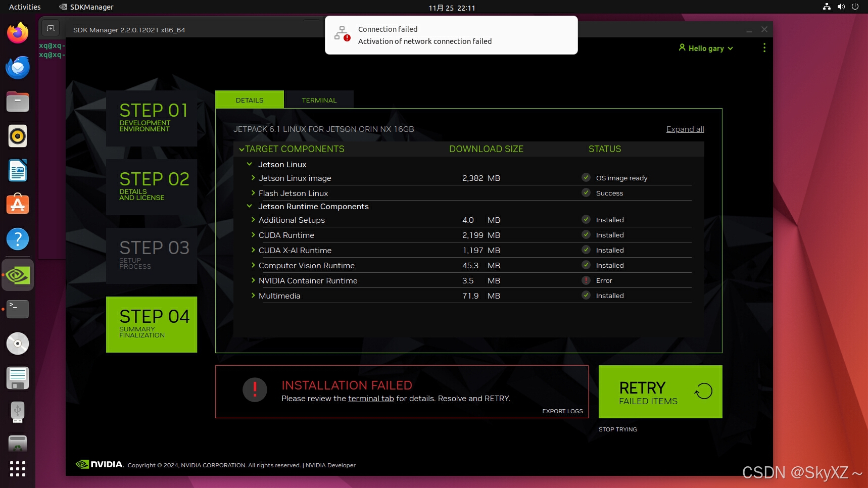Expand the Additional Setups row

pyautogui.click(x=253, y=220)
